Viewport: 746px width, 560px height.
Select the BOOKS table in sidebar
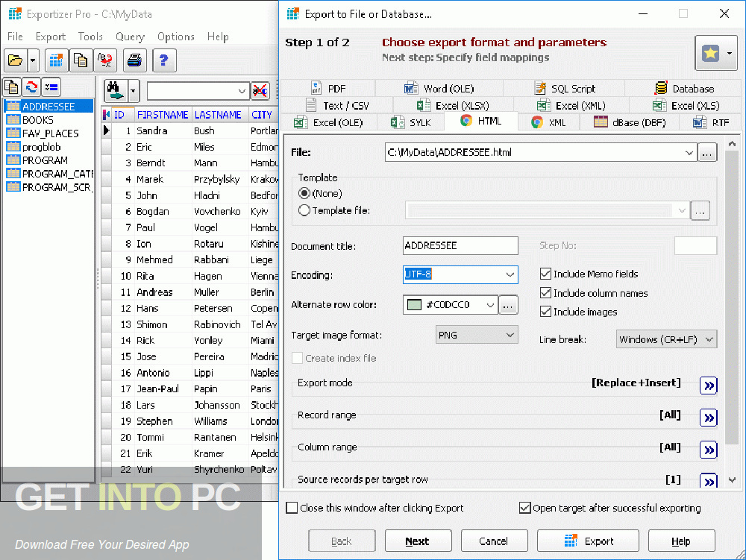(x=37, y=120)
